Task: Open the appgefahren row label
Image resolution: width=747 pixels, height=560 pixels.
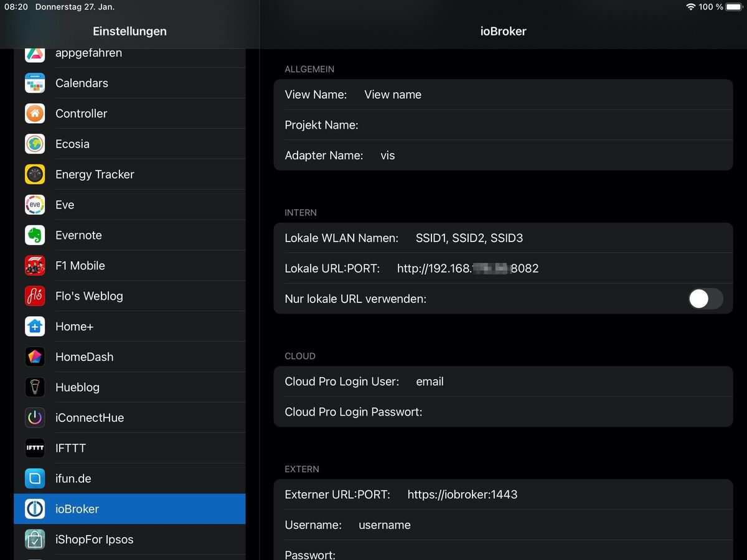Action: [88, 54]
